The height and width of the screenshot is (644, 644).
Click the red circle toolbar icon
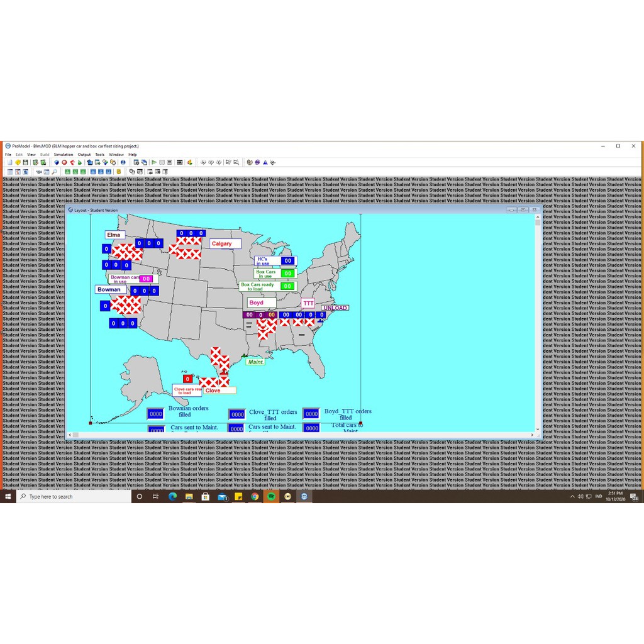coord(64,162)
